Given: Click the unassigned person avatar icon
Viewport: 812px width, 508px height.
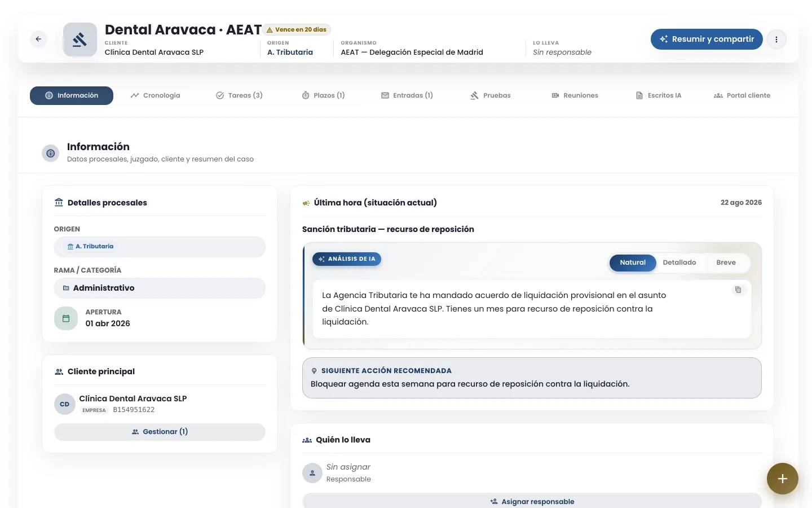Looking at the screenshot, I should [312, 473].
